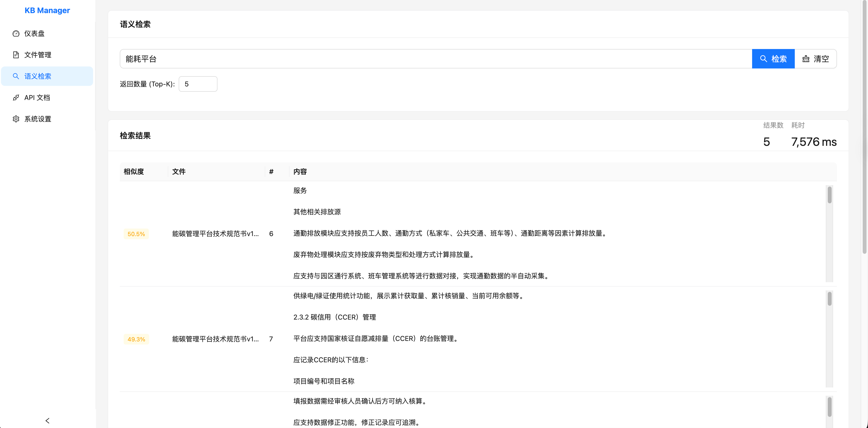Click the API 文档 link icon

coord(16,98)
